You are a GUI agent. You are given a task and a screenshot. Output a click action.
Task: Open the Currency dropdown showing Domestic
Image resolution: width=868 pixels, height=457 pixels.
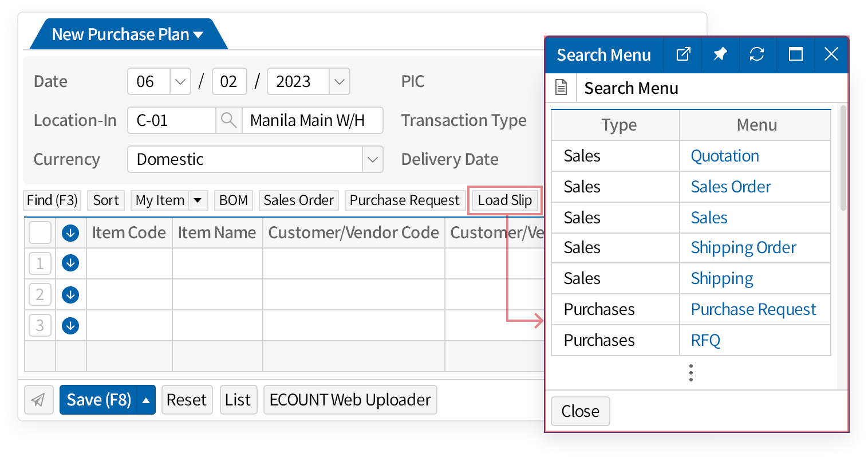click(373, 159)
